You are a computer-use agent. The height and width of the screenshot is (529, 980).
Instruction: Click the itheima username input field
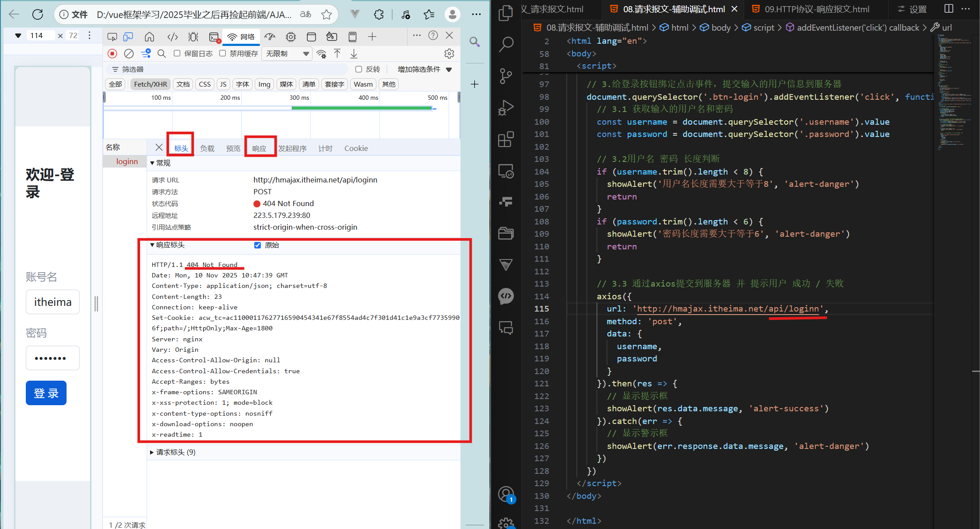(53, 302)
